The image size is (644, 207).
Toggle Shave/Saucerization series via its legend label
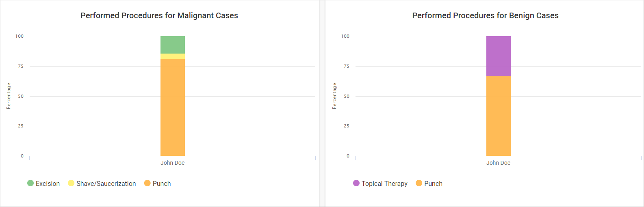pyautogui.click(x=106, y=183)
